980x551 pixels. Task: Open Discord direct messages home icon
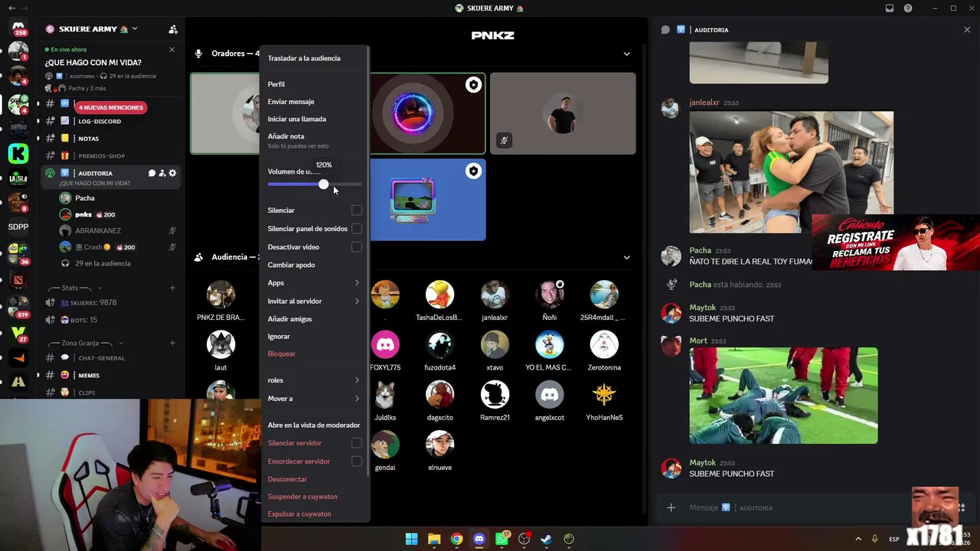(x=18, y=28)
